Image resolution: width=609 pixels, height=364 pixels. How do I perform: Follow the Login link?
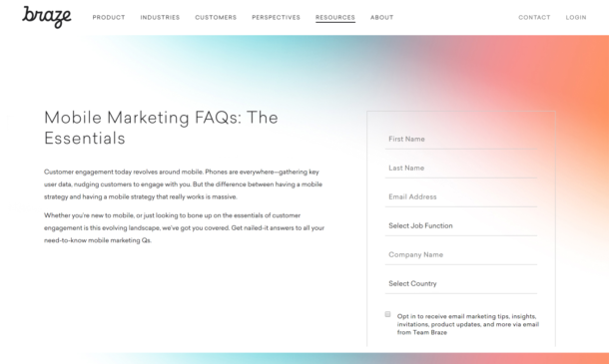576,18
